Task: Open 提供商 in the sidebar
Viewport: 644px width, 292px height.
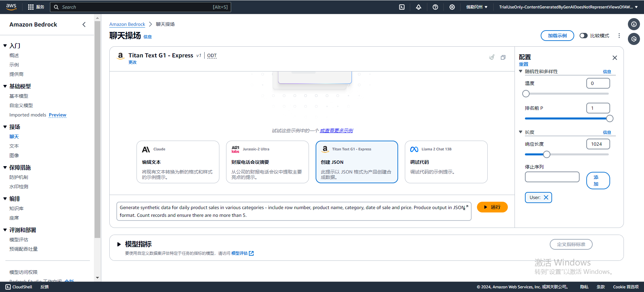Action: [x=16, y=74]
